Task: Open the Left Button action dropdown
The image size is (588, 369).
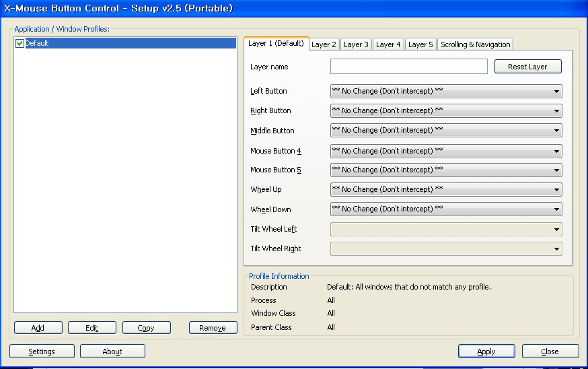Action: [x=446, y=91]
